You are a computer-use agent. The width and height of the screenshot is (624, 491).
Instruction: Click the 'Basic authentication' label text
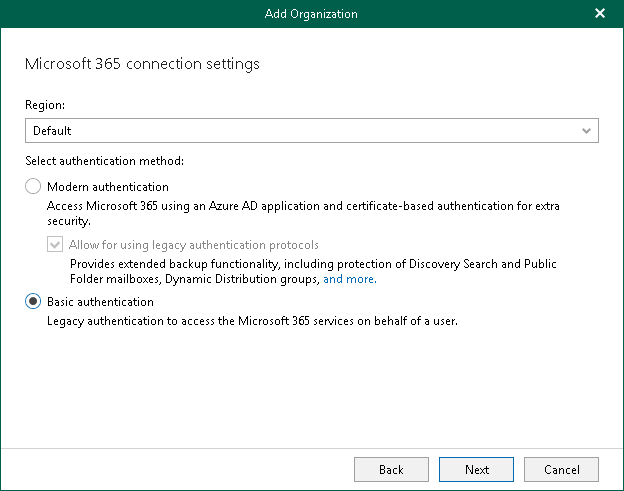pyautogui.click(x=100, y=302)
